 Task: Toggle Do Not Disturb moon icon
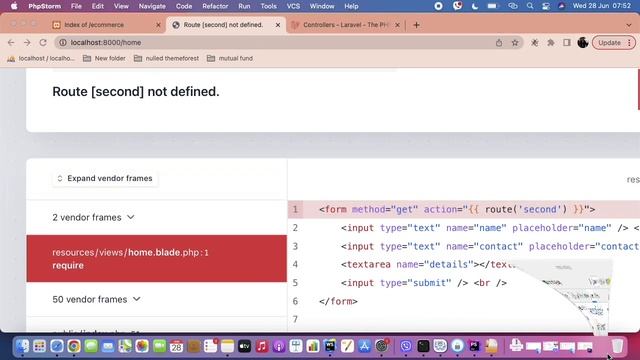(475, 6)
